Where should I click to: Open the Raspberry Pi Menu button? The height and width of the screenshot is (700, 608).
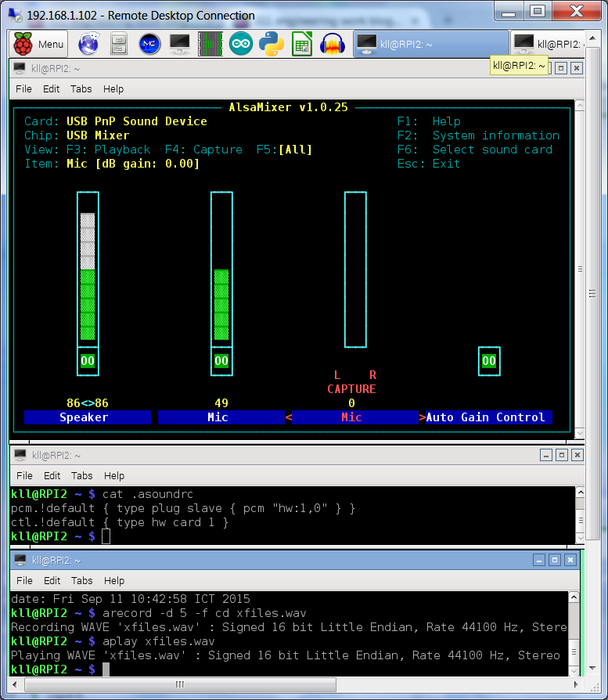tap(39, 44)
